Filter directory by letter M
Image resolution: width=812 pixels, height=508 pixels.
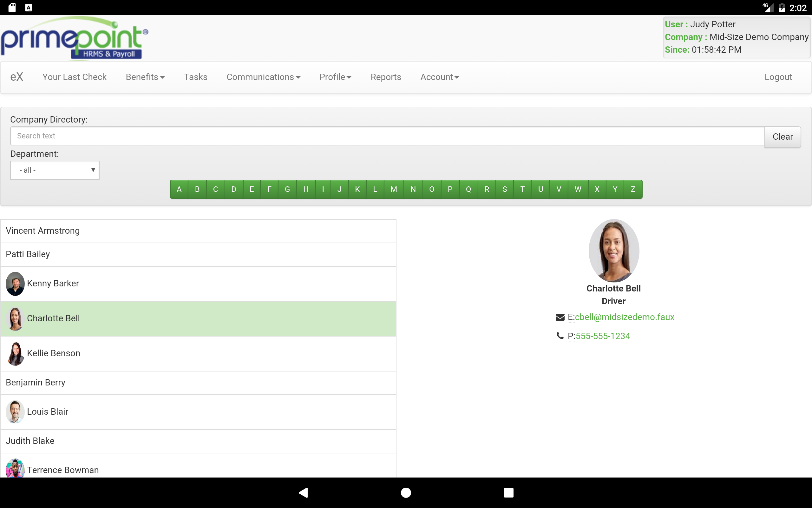394,189
